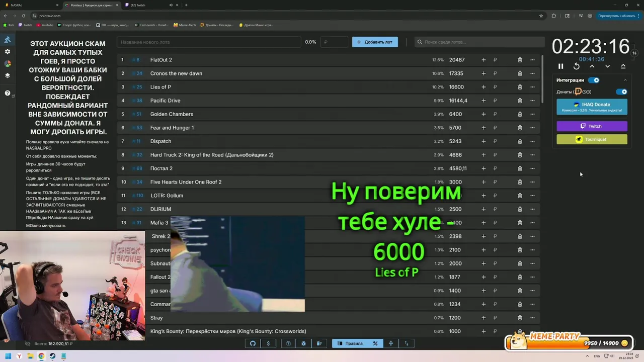Toggle the Донаты switch

click(622, 92)
